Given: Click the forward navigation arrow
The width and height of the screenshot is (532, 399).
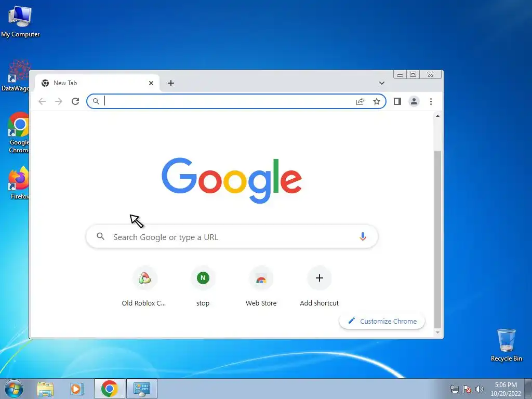Looking at the screenshot, I should point(59,101).
